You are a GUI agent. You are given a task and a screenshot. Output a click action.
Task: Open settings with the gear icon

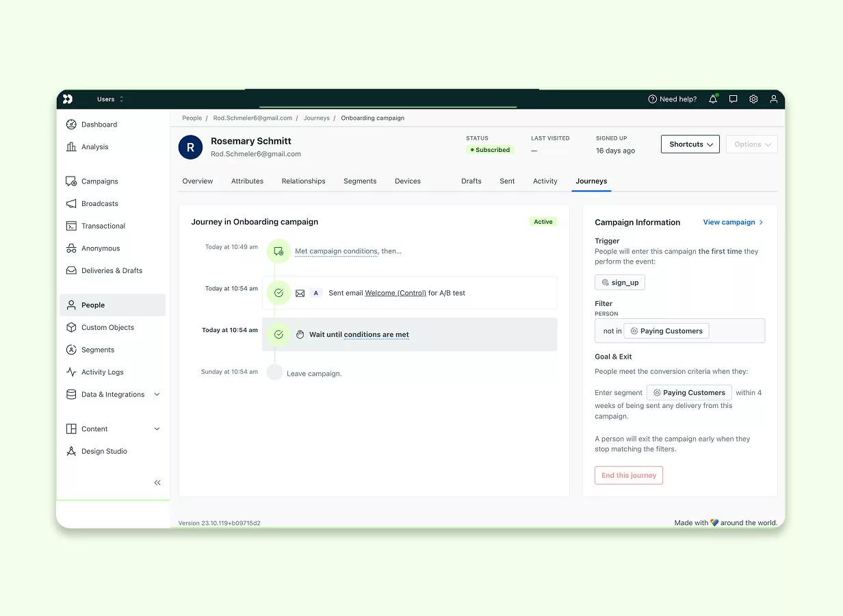coord(753,99)
